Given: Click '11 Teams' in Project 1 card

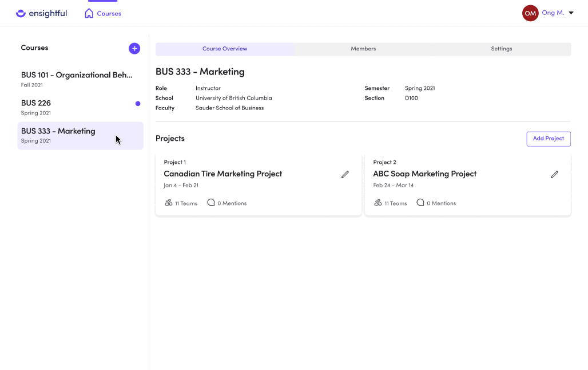Looking at the screenshot, I should tap(186, 203).
